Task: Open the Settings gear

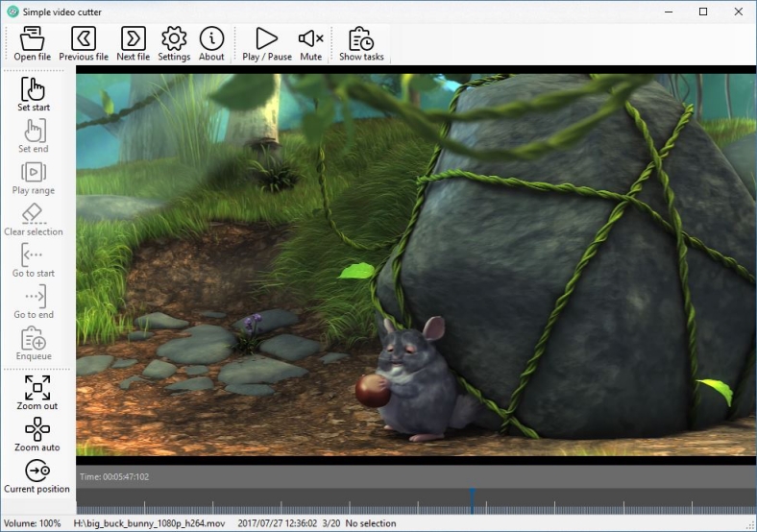Action: (x=174, y=39)
